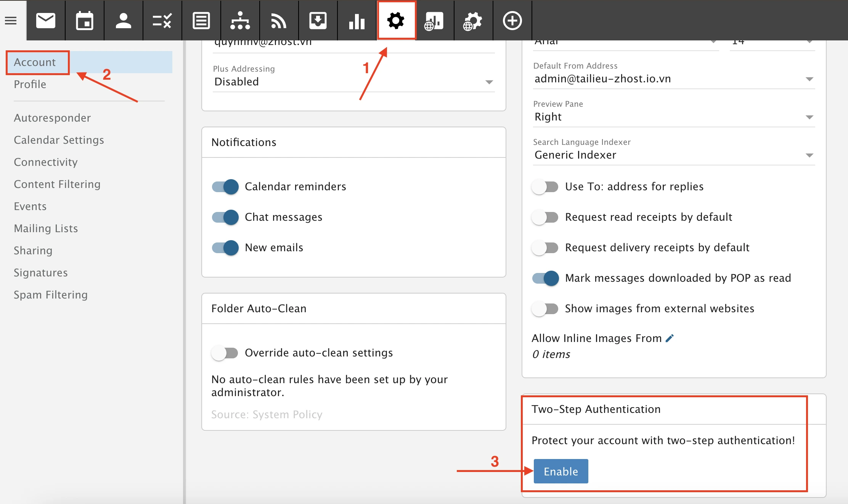Open the Calendar icon in toolbar
Image resolution: width=848 pixels, height=504 pixels.
tap(85, 21)
